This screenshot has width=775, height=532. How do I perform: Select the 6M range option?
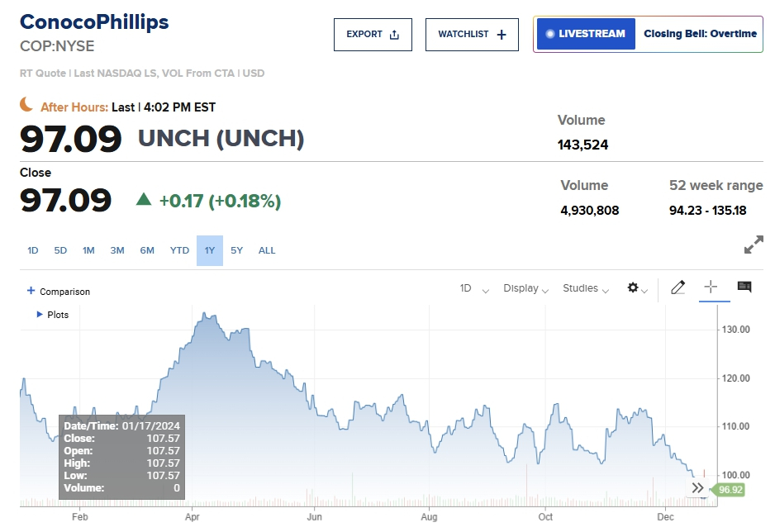(147, 250)
